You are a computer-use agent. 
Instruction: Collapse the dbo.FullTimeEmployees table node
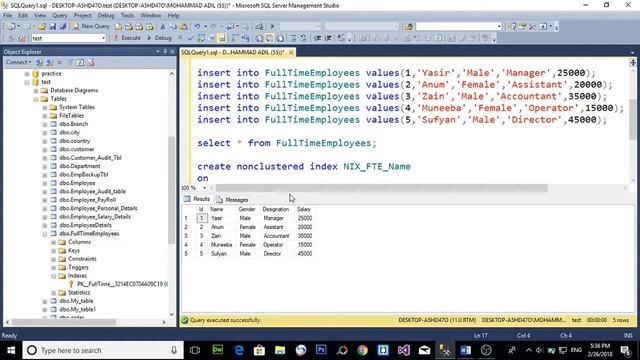click(45, 234)
